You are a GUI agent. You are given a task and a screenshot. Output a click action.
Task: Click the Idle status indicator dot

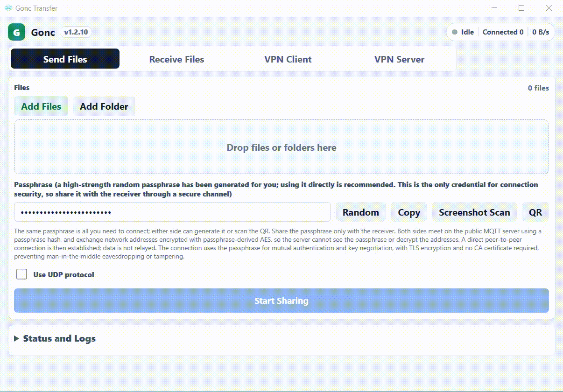pos(455,32)
